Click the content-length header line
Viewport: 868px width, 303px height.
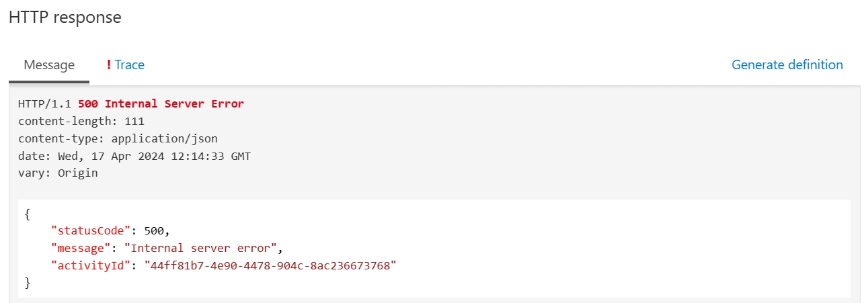pos(81,122)
